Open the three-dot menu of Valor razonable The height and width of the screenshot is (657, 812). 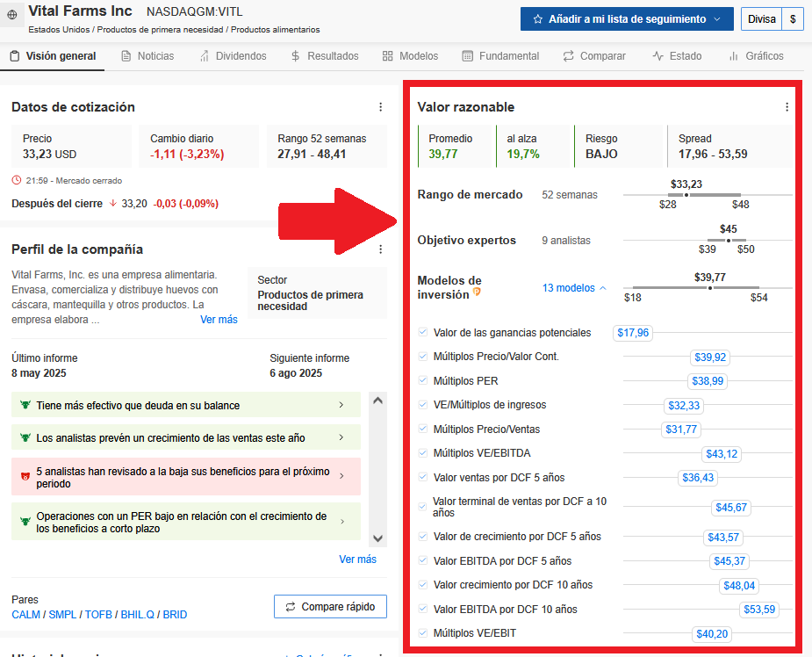(787, 107)
